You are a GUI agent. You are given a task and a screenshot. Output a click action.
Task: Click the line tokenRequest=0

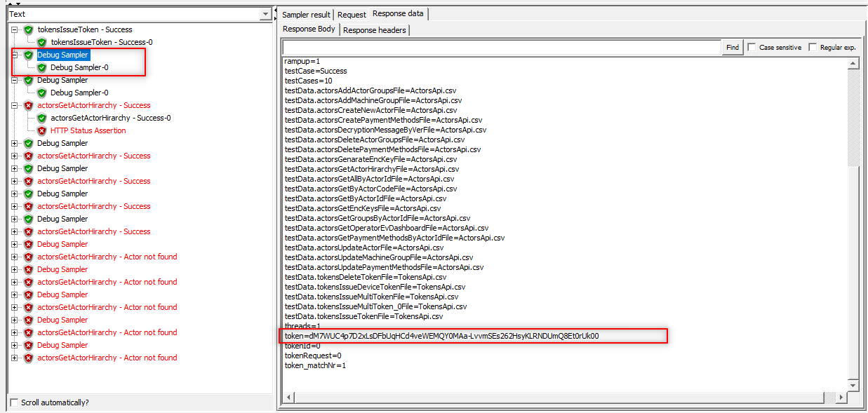pyautogui.click(x=313, y=356)
